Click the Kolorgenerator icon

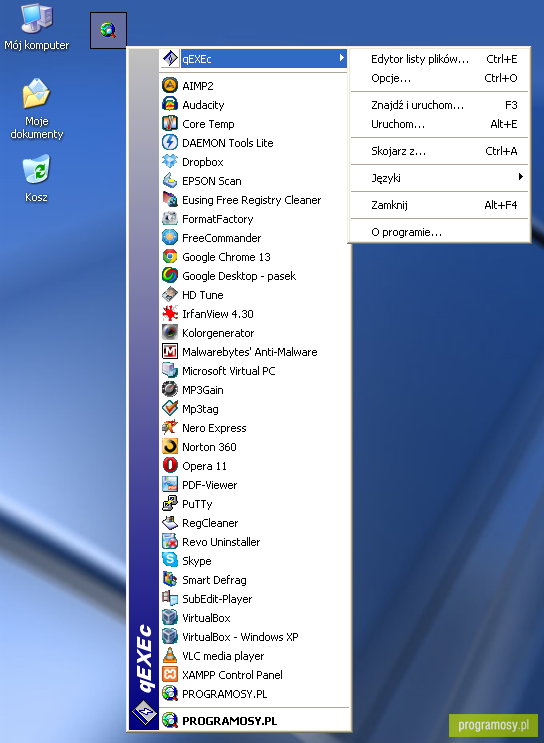[170, 333]
